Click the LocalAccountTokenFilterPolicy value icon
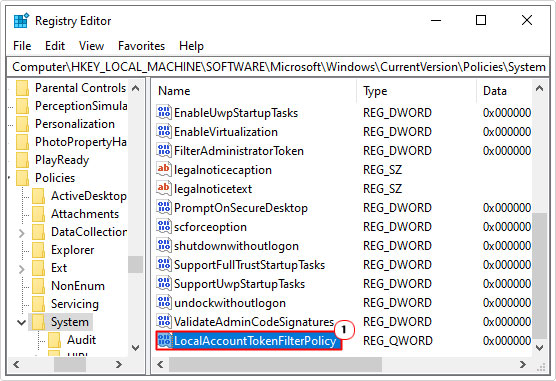Screen dimensions: 556x381 click(x=163, y=341)
